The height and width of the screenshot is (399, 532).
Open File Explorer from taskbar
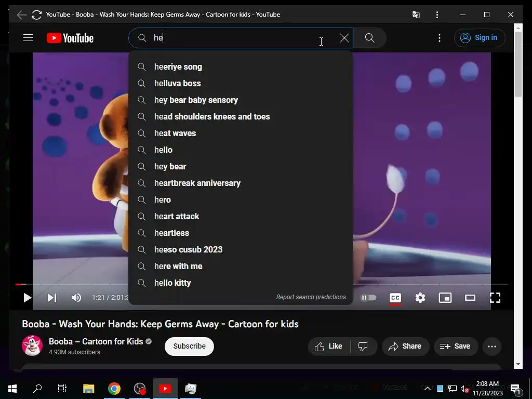coord(88,389)
